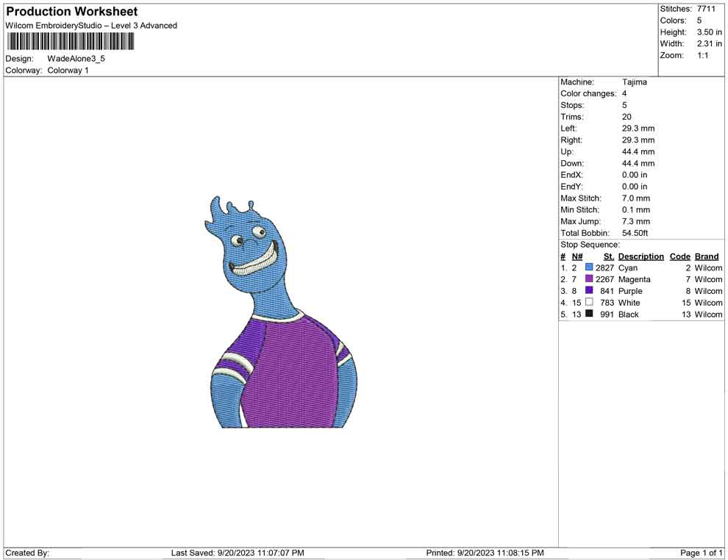
Task: Click the Down value 44.4 mm
Action: pyautogui.click(x=638, y=163)
